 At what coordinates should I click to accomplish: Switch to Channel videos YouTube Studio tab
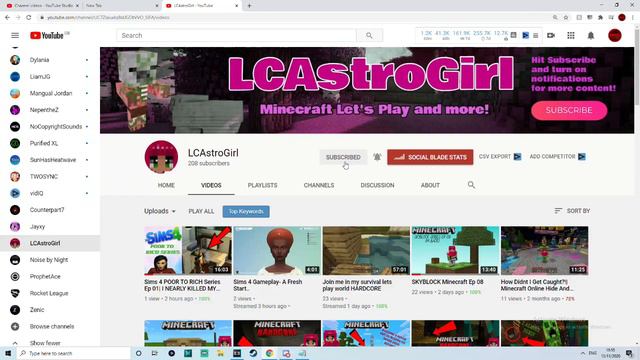point(42,6)
